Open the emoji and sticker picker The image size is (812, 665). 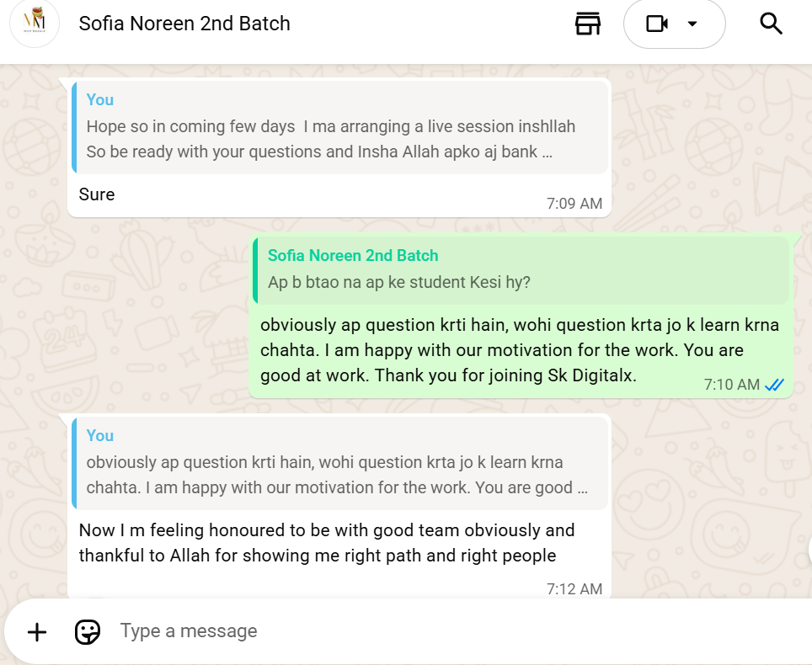(88, 631)
